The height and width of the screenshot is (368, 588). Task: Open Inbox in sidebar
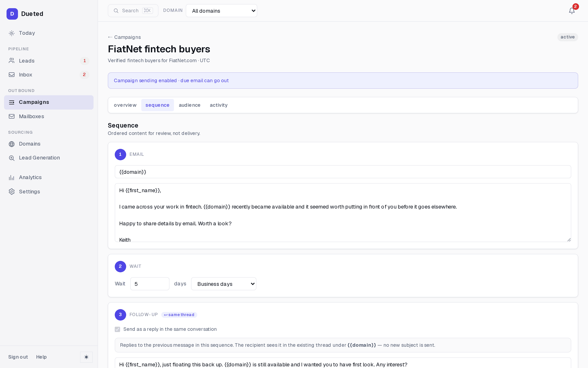(49, 75)
